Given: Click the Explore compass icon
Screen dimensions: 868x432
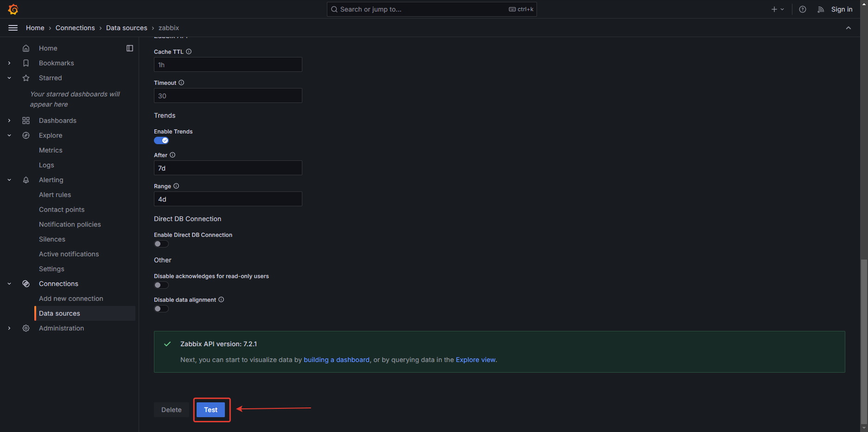Looking at the screenshot, I should (26, 135).
